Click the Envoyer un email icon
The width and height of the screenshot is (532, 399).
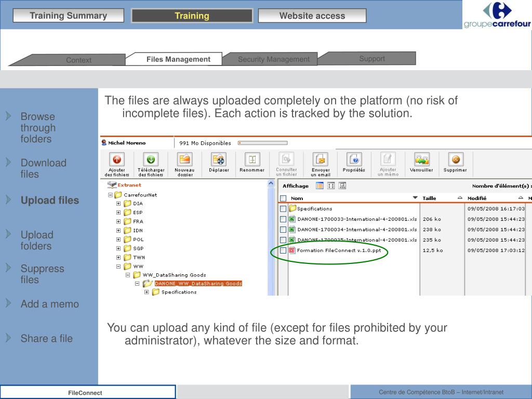[x=320, y=159]
